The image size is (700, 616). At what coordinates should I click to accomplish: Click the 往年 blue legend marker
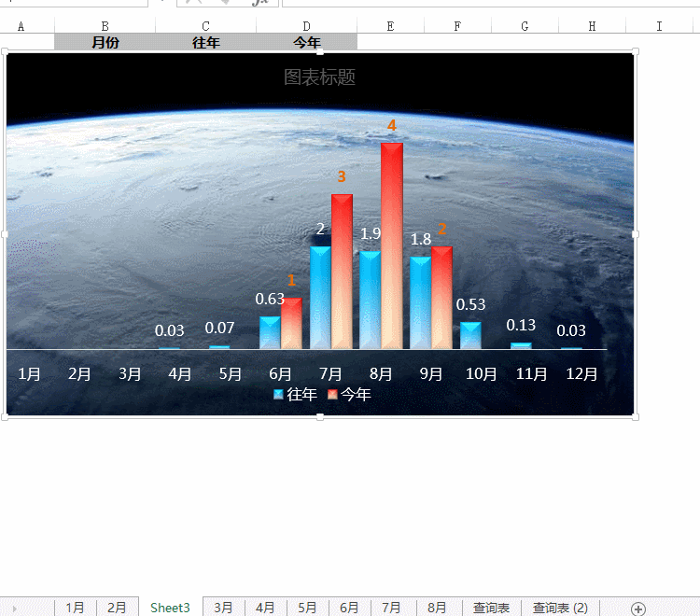pyautogui.click(x=278, y=395)
